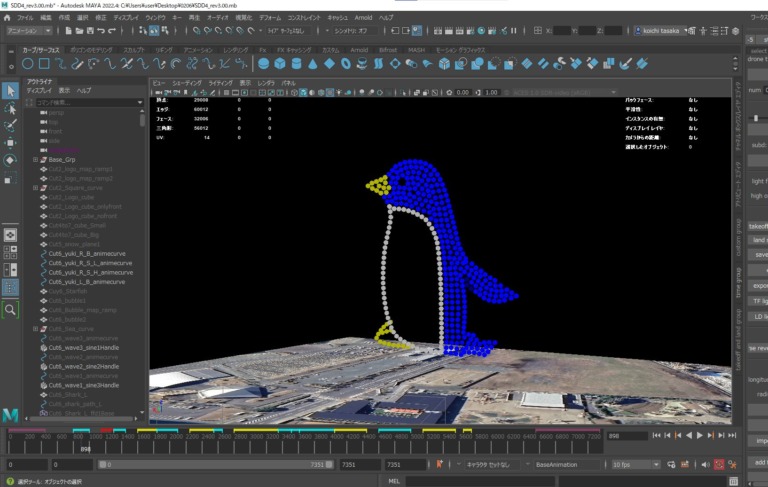
Task: Expand the Cut2_Square_curve outliner node
Action: [x=36, y=188]
